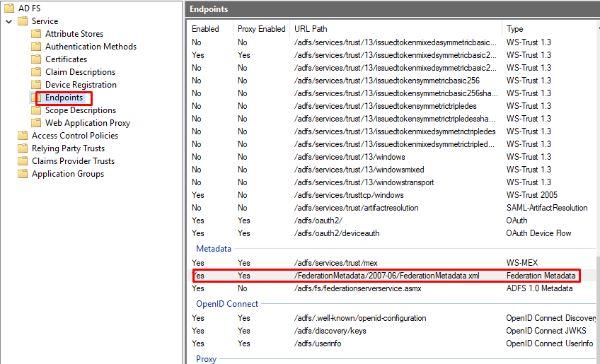The height and width of the screenshot is (364, 600).
Task: Click the OAuth Device Flow type cell
Action: [x=538, y=233]
